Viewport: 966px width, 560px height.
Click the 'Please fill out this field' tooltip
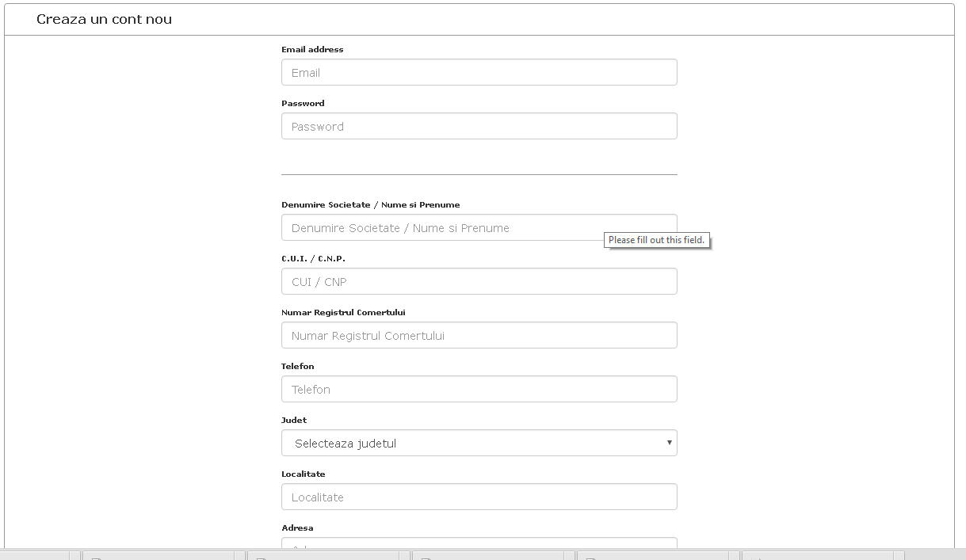point(656,240)
